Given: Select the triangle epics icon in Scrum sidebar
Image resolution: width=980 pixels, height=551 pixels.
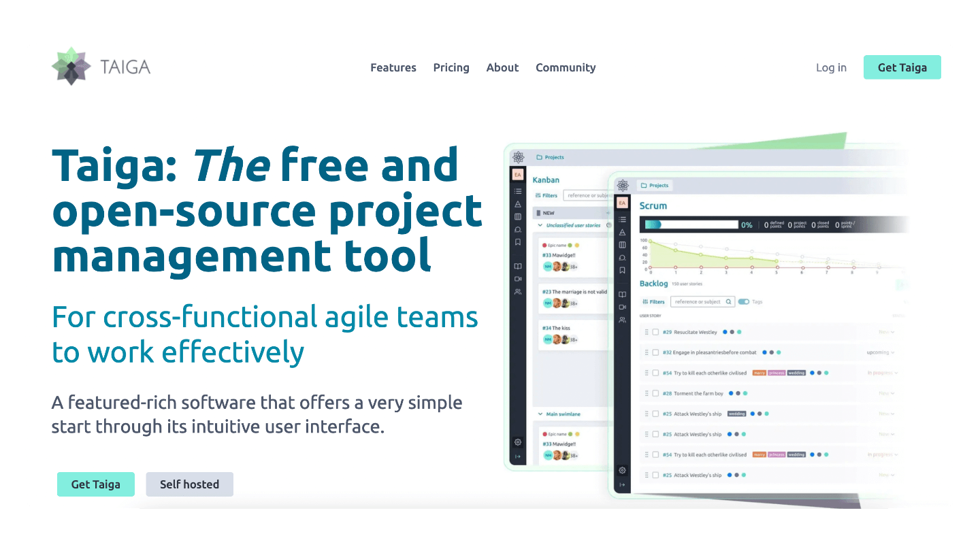Looking at the screenshot, I should point(622,232).
